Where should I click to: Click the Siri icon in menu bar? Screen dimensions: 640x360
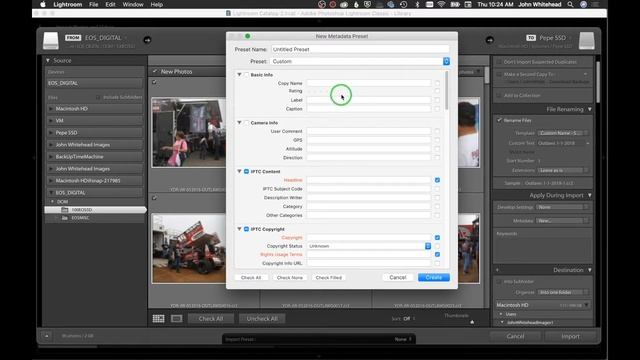pos(583,4)
